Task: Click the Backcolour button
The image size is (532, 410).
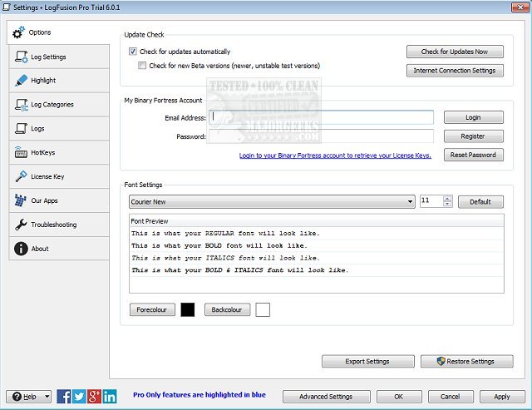Action: pos(227,309)
